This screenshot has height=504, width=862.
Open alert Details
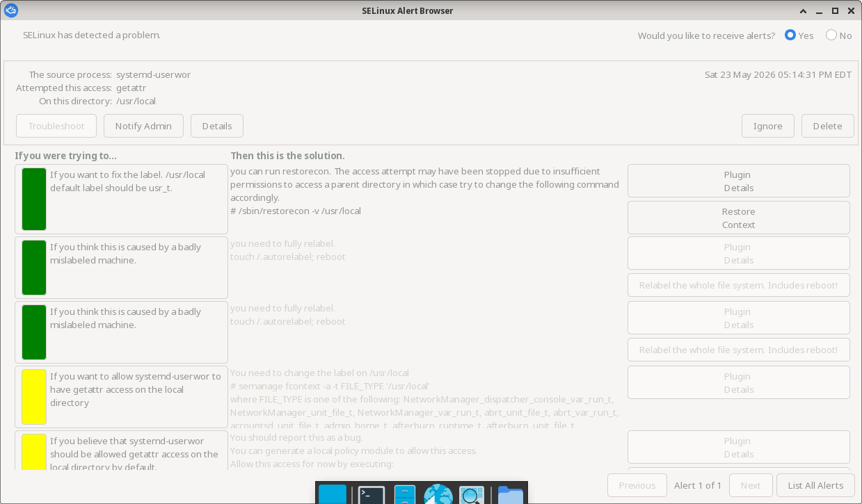click(x=217, y=126)
